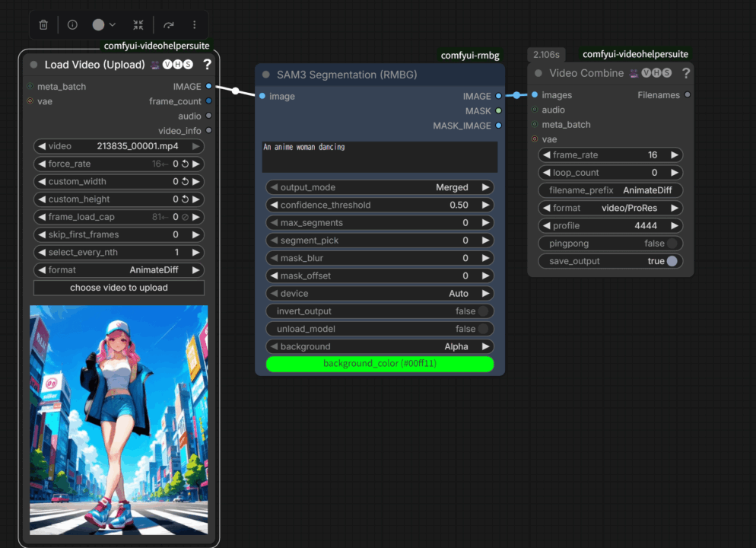Delete selected node with trash icon
This screenshot has width=756, height=548.
pos(43,24)
